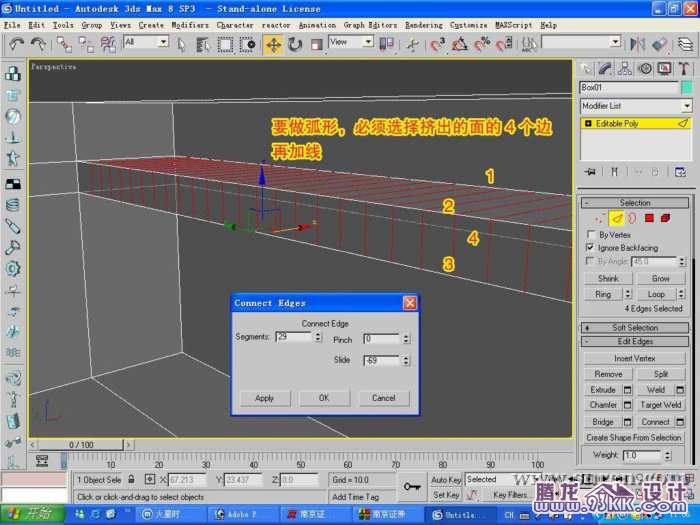700x525 pixels.
Task: Open the Graph Editors menu
Action: (x=370, y=25)
